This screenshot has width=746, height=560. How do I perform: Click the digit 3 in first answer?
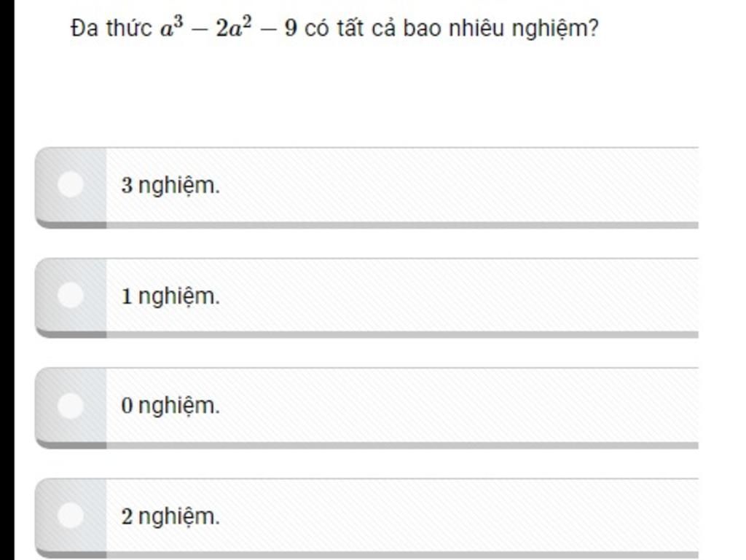pyautogui.click(x=127, y=185)
